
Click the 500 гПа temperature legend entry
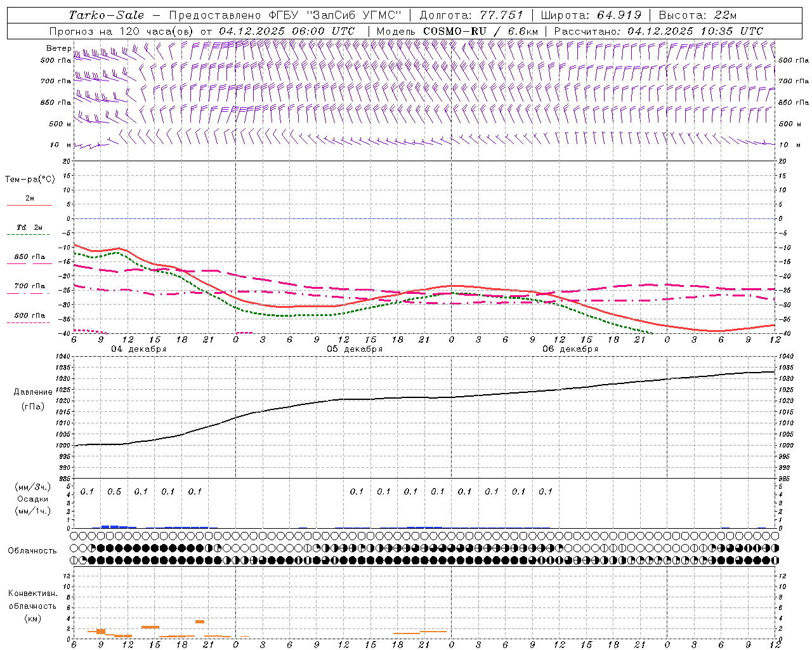(29, 316)
